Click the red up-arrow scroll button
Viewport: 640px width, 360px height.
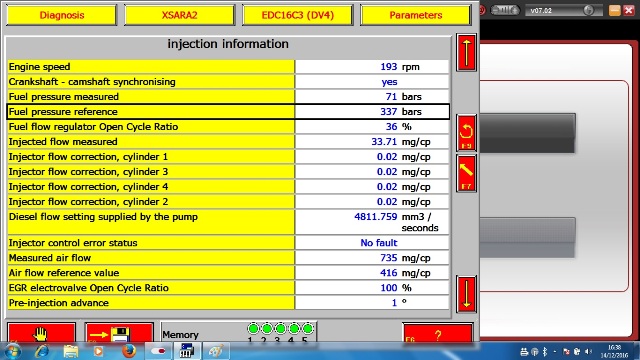(x=466, y=53)
